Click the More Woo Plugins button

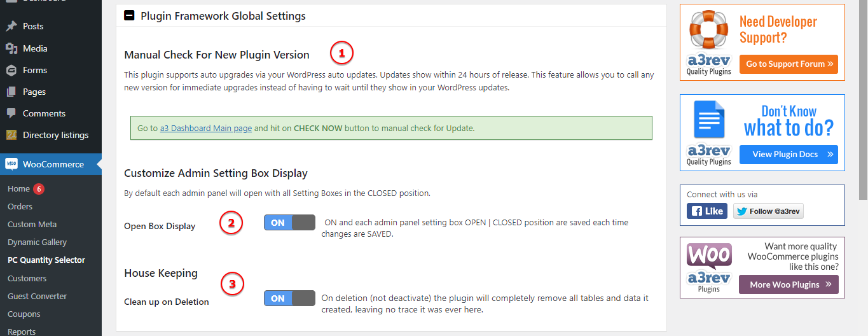click(x=789, y=284)
